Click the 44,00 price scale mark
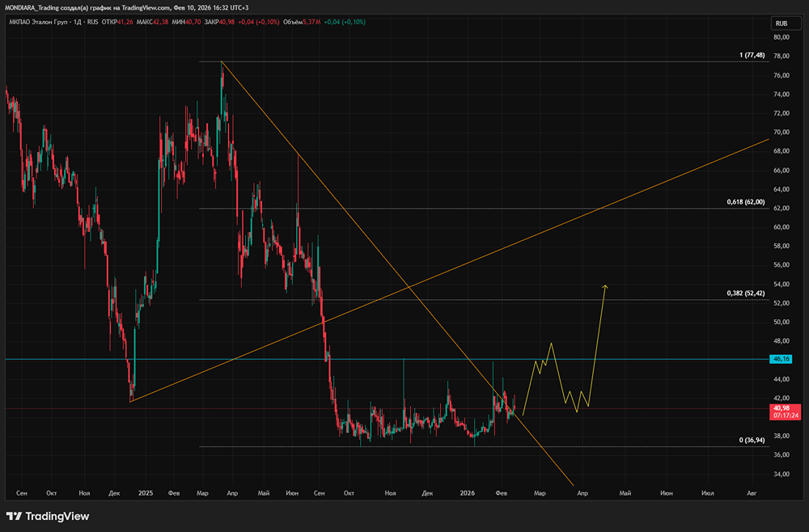This screenshot has height=532, width=809. [781, 379]
